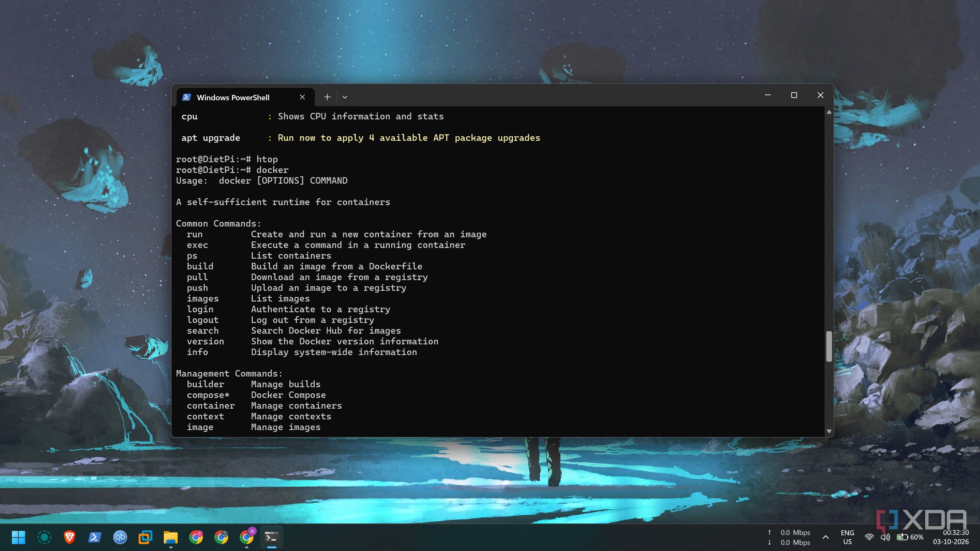Click the 'compose*' command text
The height and width of the screenshot is (551, 980).
(x=208, y=395)
